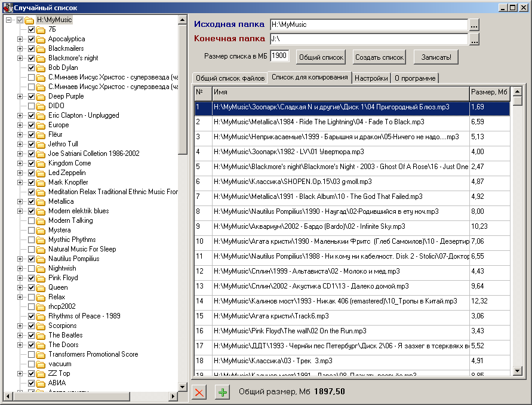
Task: Click the red X delete button
Action: pos(199,392)
